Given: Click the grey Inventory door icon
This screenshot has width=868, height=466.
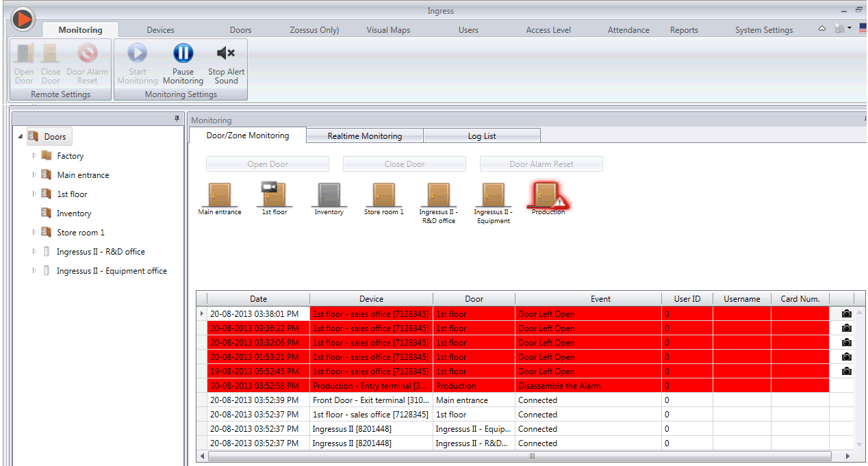Looking at the screenshot, I should click(x=329, y=195).
